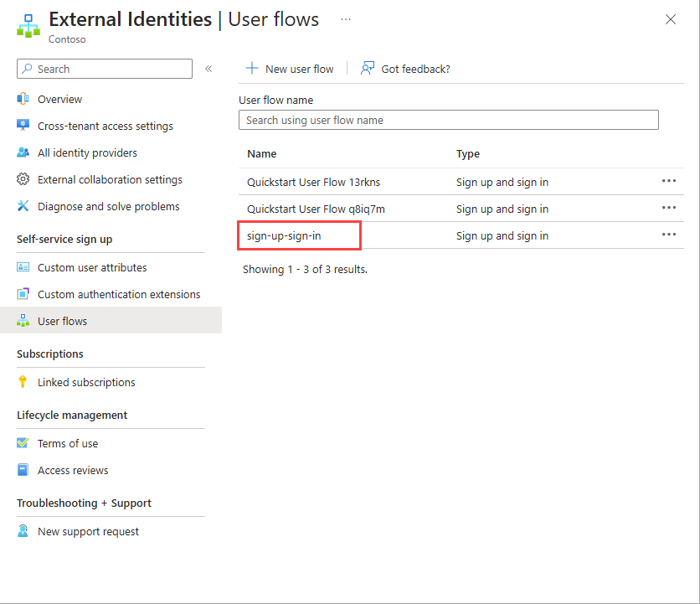Click the New user flow button

(x=289, y=69)
